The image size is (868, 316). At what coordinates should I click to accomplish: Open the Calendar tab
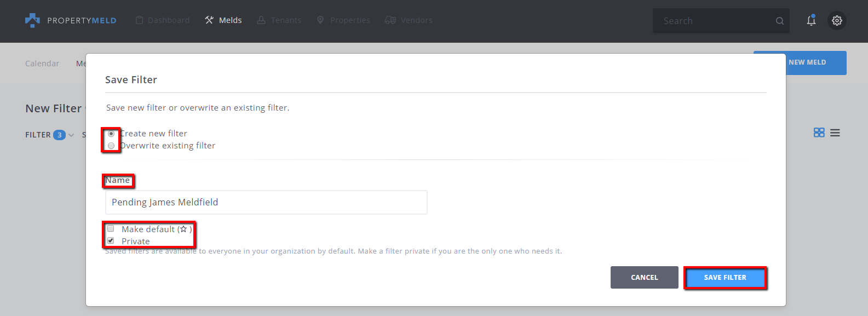42,64
